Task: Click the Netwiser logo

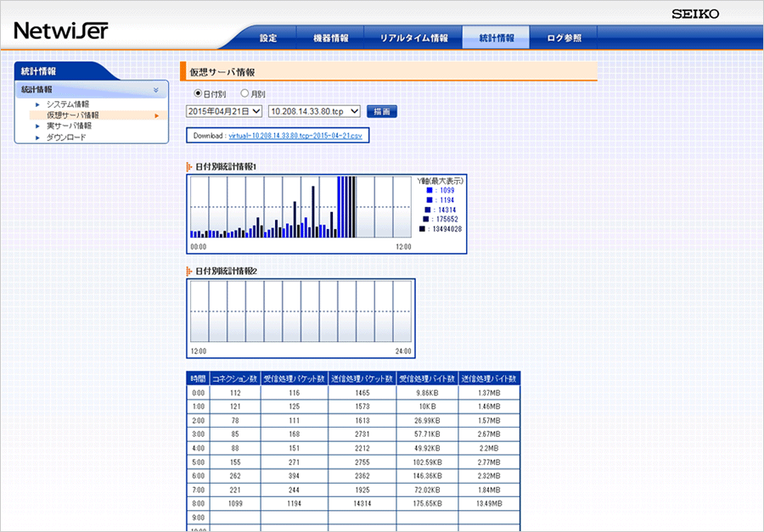Action: pyautogui.click(x=60, y=31)
